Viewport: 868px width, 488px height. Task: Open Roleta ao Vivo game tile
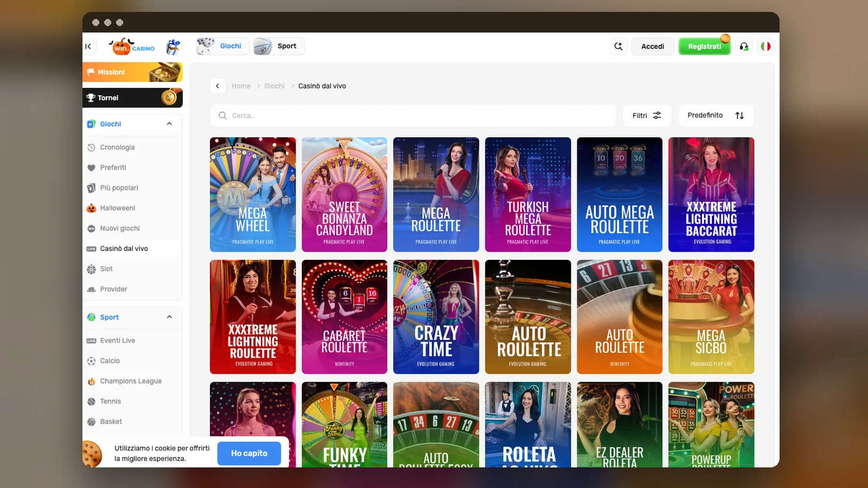[x=528, y=425]
